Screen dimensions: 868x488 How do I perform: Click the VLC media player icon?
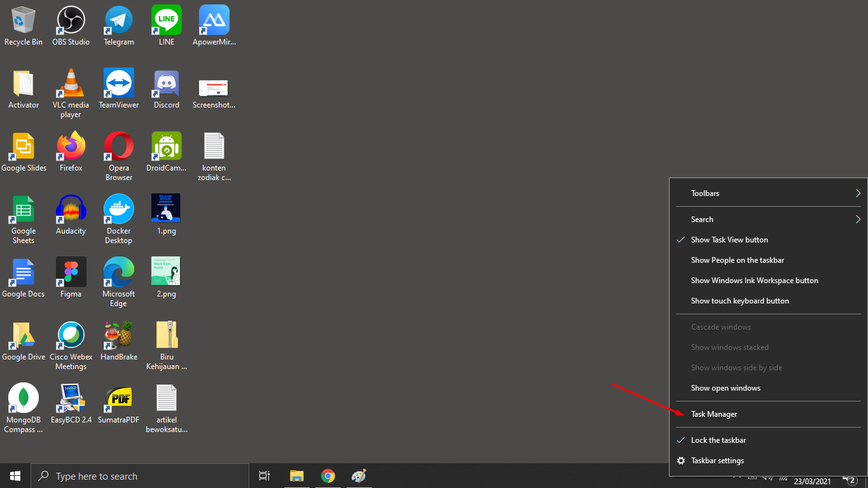71,93
